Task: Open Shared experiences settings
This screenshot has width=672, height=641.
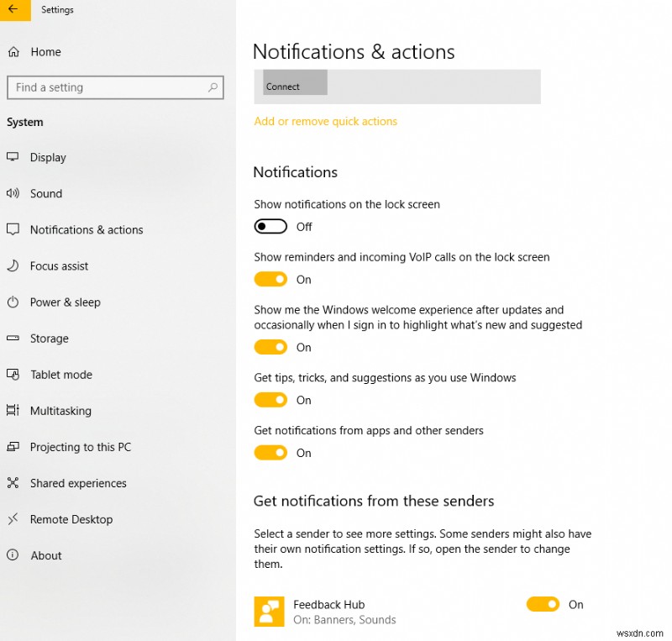Action: (x=78, y=483)
